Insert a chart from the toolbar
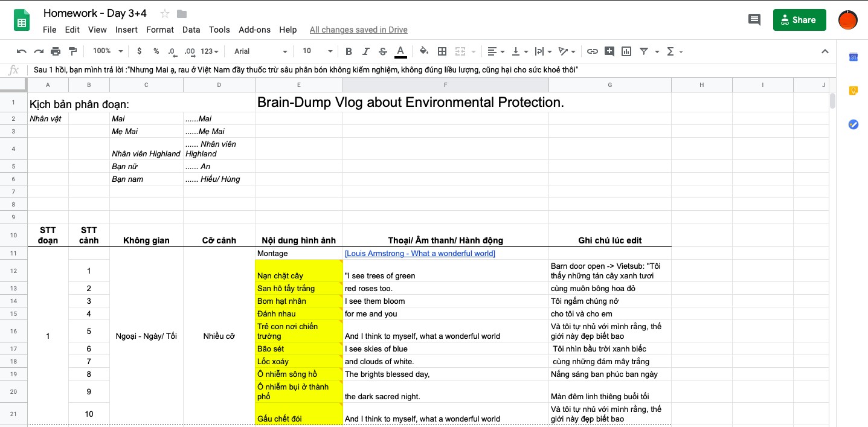868x427 pixels. tap(626, 51)
